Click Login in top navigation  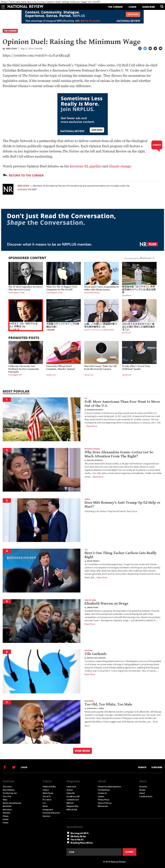pos(132,7)
